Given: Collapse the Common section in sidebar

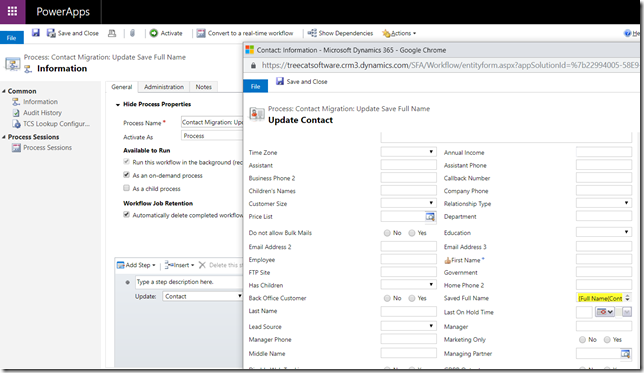Looking at the screenshot, I should coord(4,91).
